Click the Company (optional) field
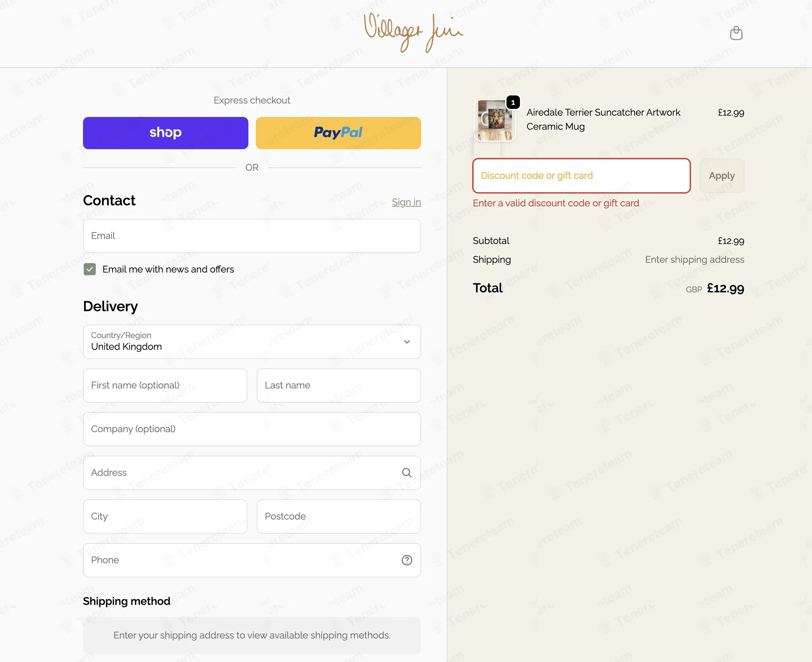The height and width of the screenshot is (662, 812). pos(252,429)
